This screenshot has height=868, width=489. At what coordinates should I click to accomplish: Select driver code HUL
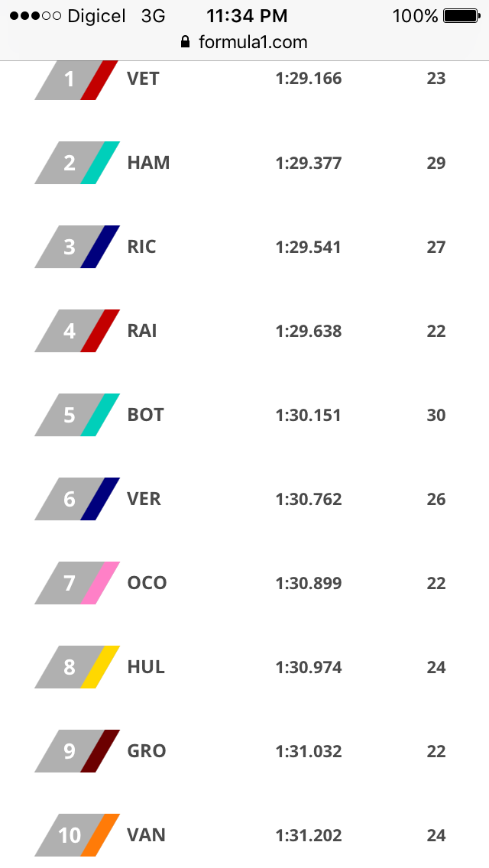tap(146, 667)
